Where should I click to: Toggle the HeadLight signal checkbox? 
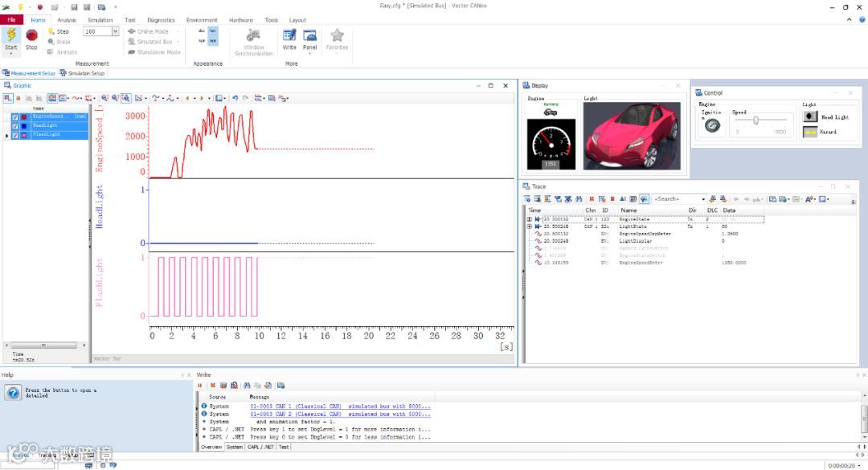tap(15, 126)
